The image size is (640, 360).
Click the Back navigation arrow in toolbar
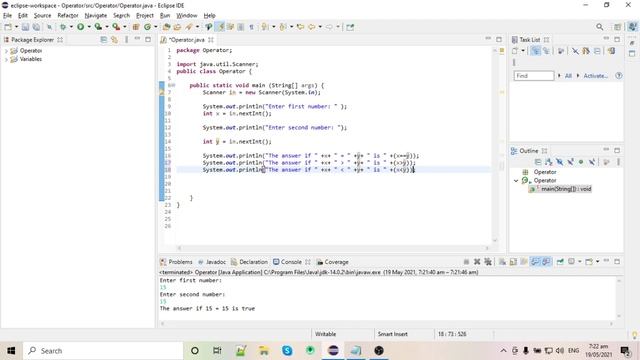tap(312, 27)
